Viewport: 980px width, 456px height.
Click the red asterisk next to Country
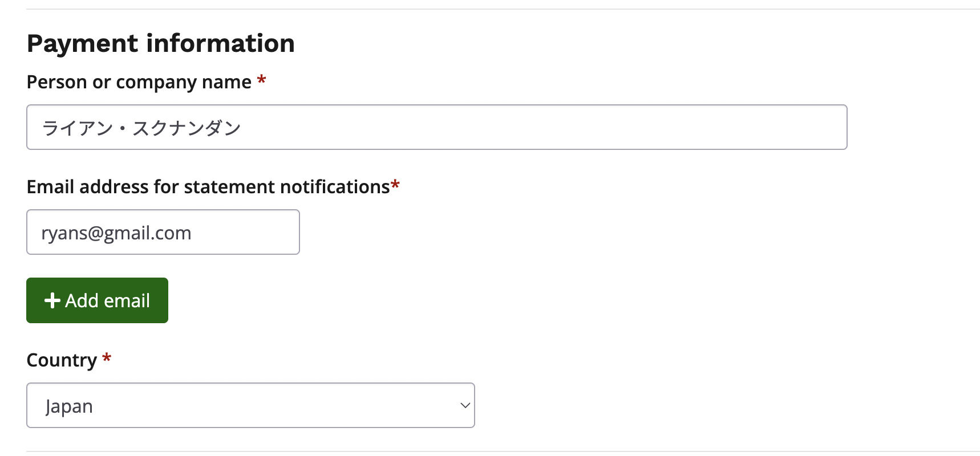click(x=107, y=359)
